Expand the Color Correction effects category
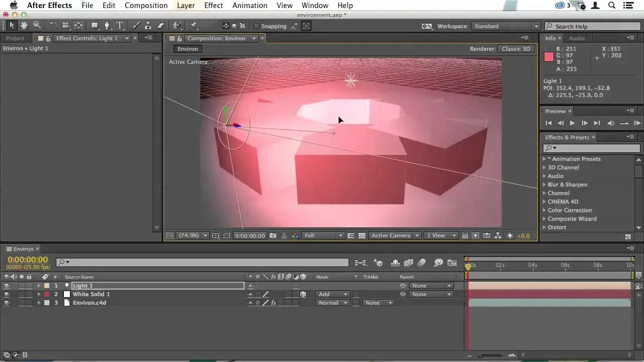The height and width of the screenshot is (362, 644). click(544, 210)
